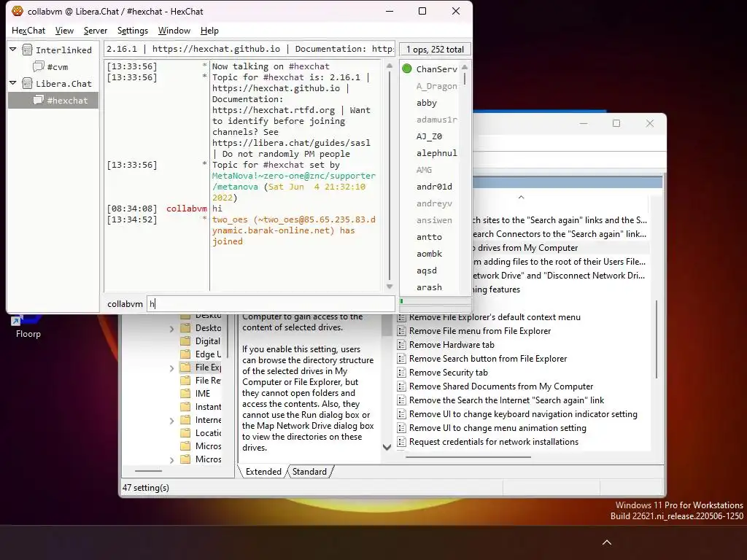Click policy icon beside Remove Search button setting
Image resolution: width=747 pixels, height=560 pixels.
[402, 359]
